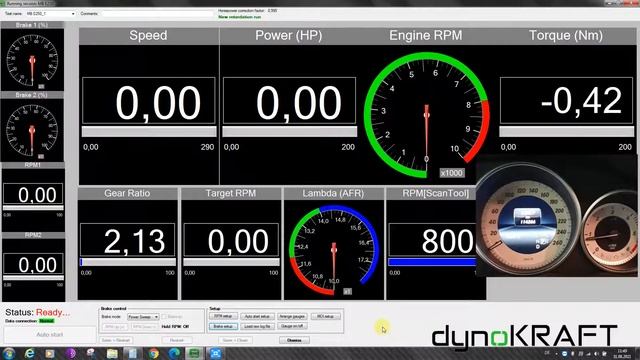Click the RPM[ScanTool] value 800

coord(432,240)
